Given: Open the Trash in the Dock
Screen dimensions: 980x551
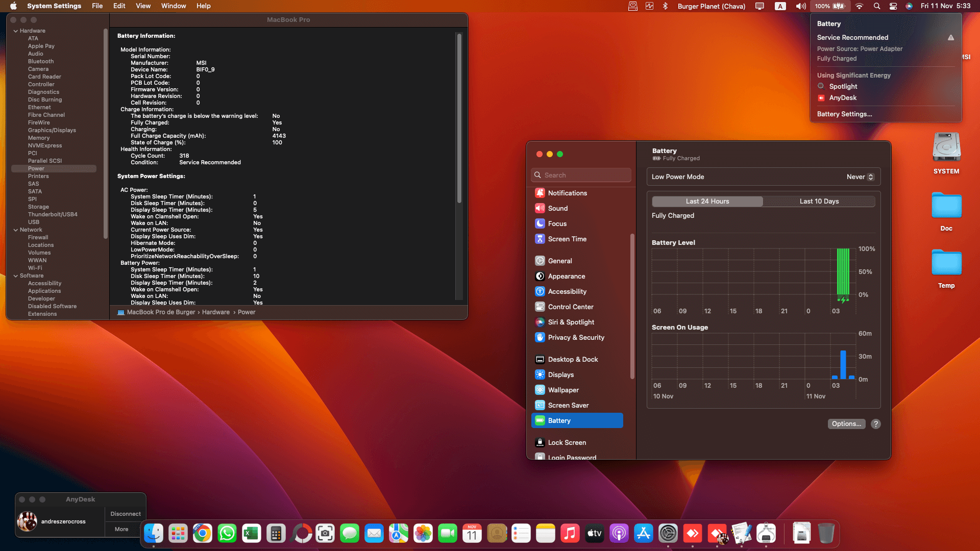Looking at the screenshot, I should 826,534.
